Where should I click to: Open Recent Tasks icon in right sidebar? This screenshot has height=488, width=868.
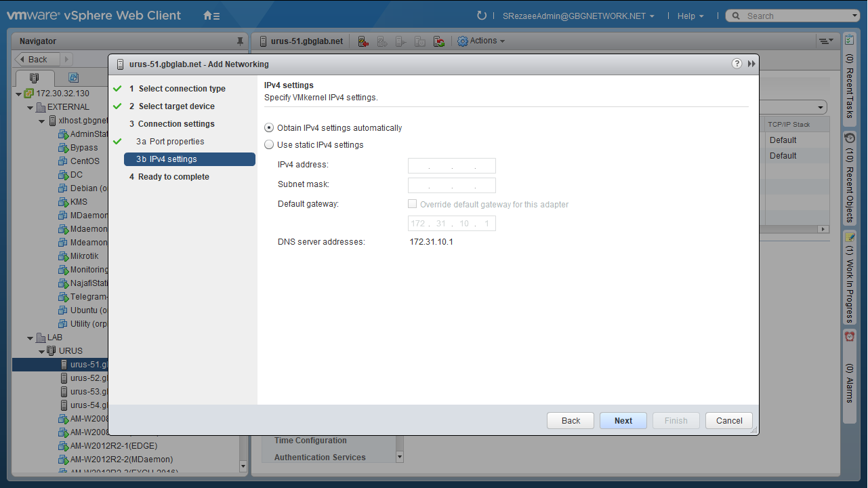849,41
